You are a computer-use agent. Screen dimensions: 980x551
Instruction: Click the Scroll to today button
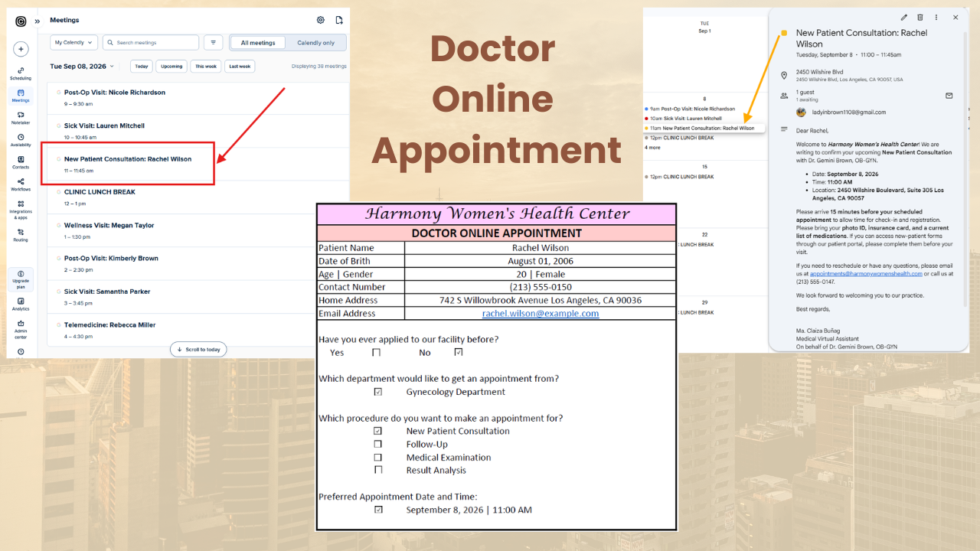click(x=198, y=349)
